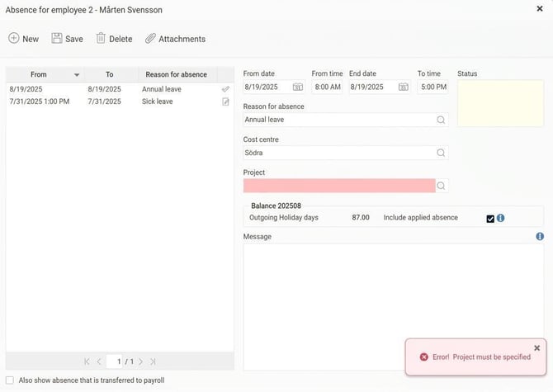Open the Project lookup search icon

[x=441, y=186]
